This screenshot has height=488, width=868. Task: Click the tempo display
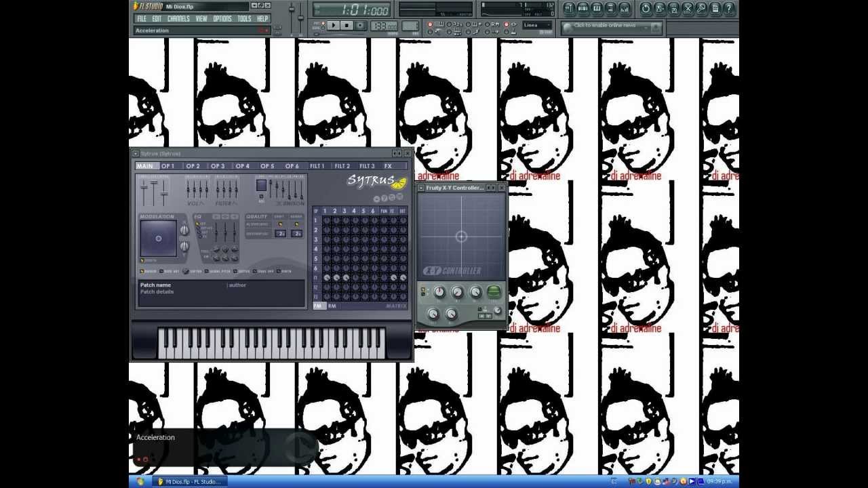tap(384, 26)
